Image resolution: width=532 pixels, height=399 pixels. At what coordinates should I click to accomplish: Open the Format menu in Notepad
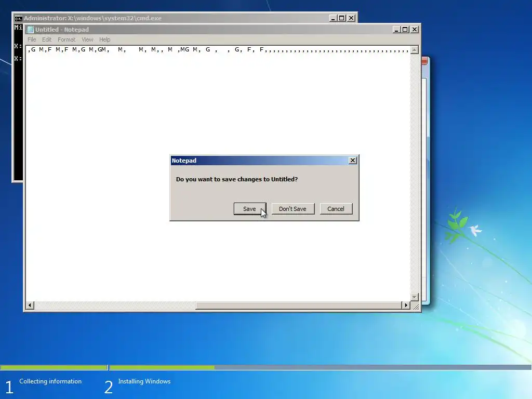[x=66, y=39]
